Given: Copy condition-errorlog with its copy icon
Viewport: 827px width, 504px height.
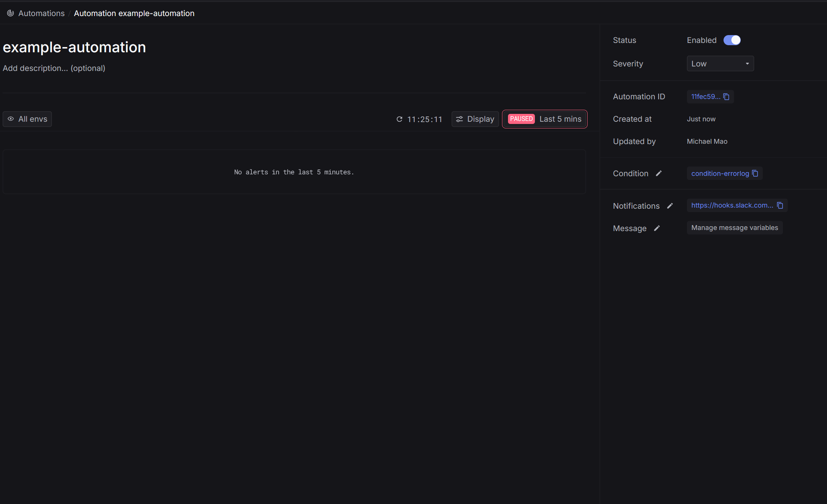Looking at the screenshot, I should pyautogui.click(x=755, y=173).
